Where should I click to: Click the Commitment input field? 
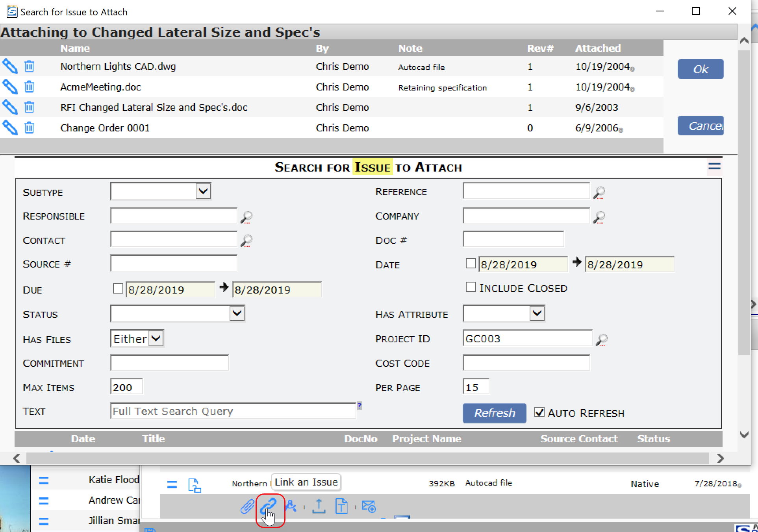(169, 362)
